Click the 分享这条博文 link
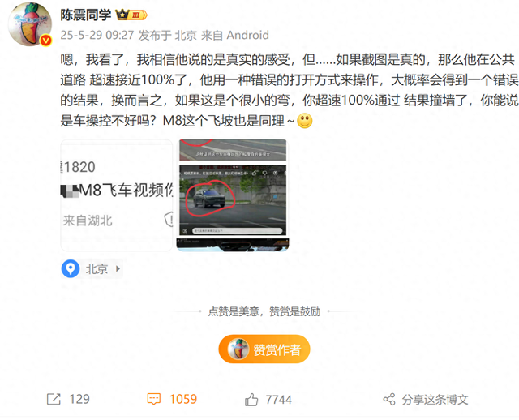Viewport: 519px width, 420px height. coord(435,400)
